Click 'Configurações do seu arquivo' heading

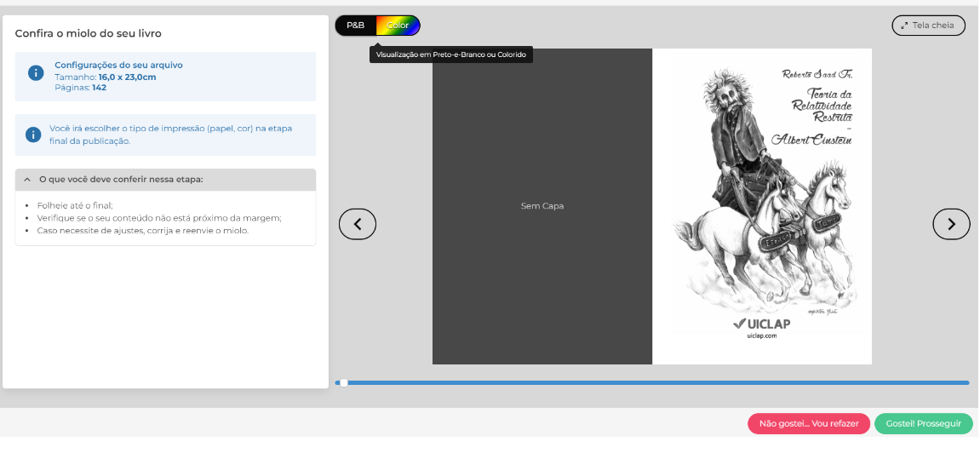click(x=118, y=65)
